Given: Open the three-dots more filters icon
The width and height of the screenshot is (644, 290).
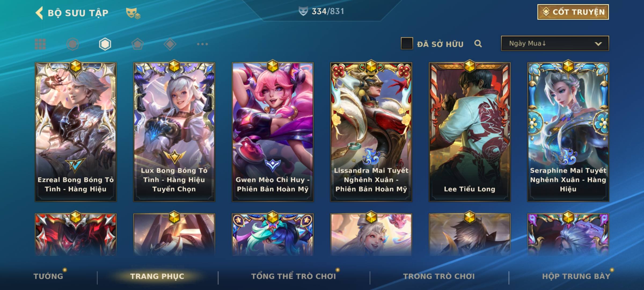Looking at the screenshot, I should [202, 44].
